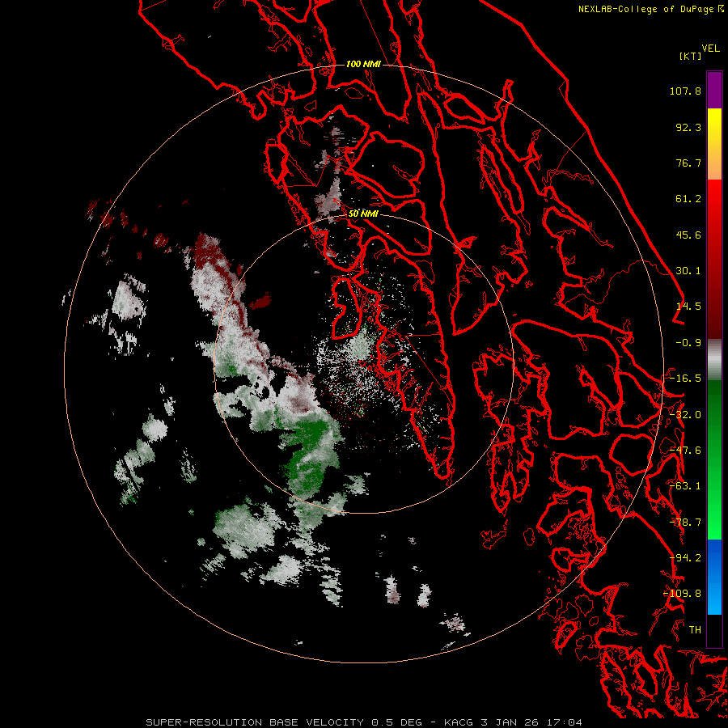This screenshot has width=728, height=728.
Task: Click the -78.7 velocity scale value
Action: [685, 523]
